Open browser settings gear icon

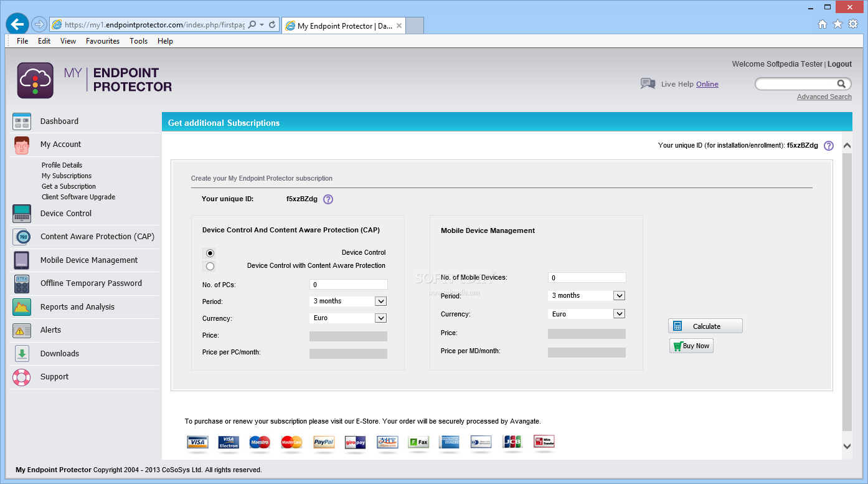(x=853, y=24)
